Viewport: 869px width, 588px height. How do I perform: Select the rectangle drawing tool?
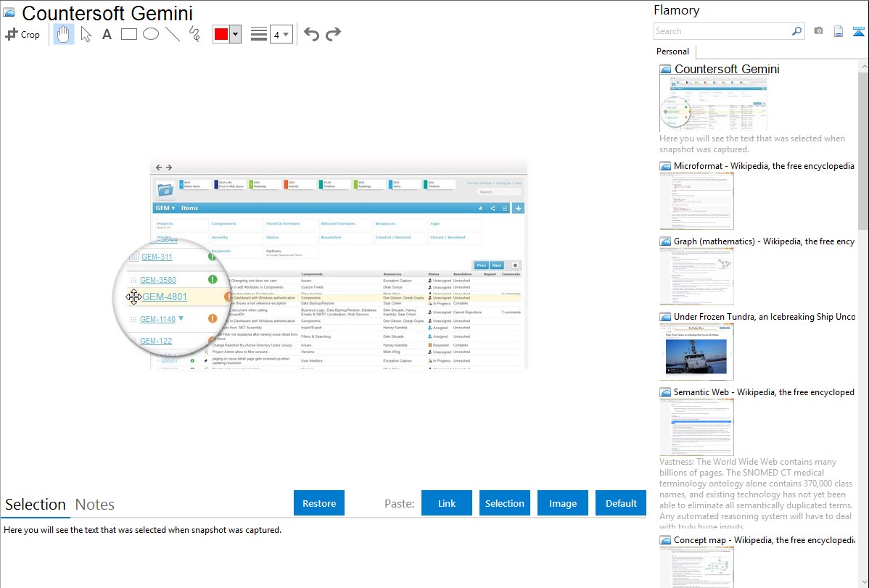click(x=129, y=34)
